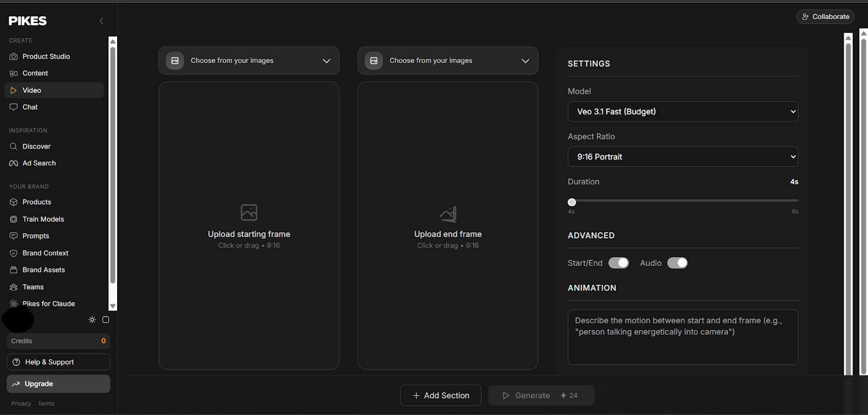The height and width of the screenshot is (415, 868).
Task: Open the Ad Search sidebar item
Action: [x=54, y=163]
